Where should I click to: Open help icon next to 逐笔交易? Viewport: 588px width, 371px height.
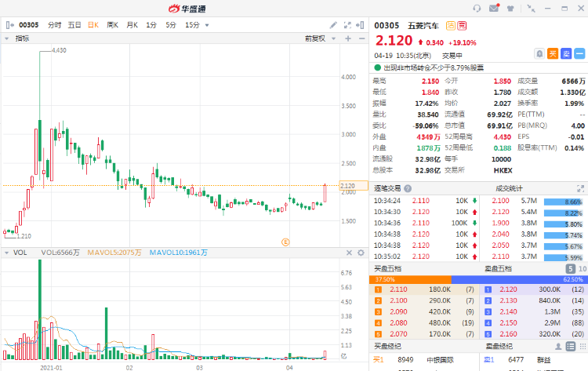(408, 189)
